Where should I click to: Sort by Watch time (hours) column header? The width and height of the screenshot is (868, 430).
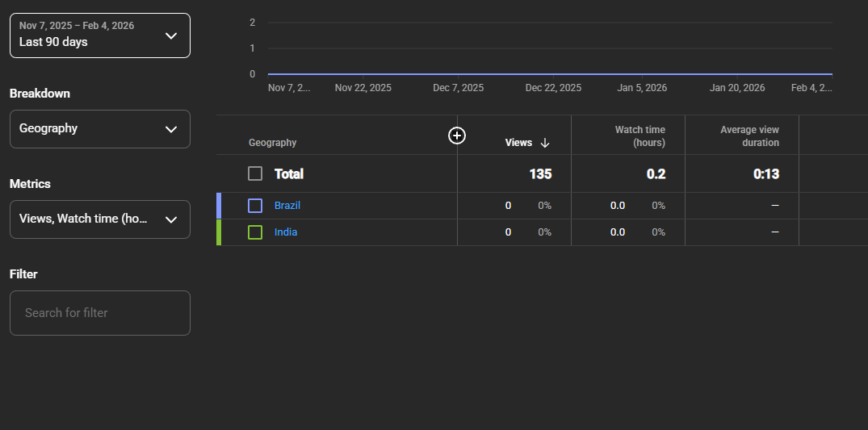point(639,136)
